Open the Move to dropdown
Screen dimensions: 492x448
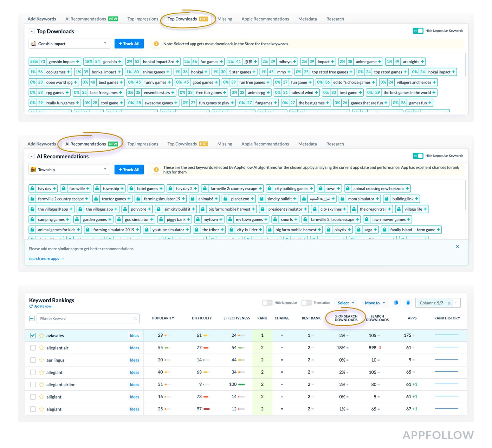point(375,303)
